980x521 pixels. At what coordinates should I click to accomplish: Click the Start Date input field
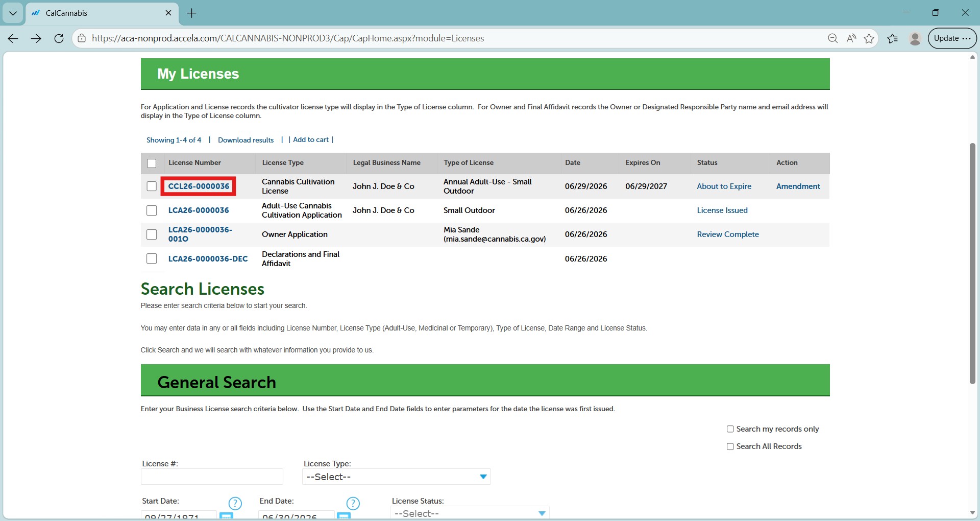coord(179,515)
